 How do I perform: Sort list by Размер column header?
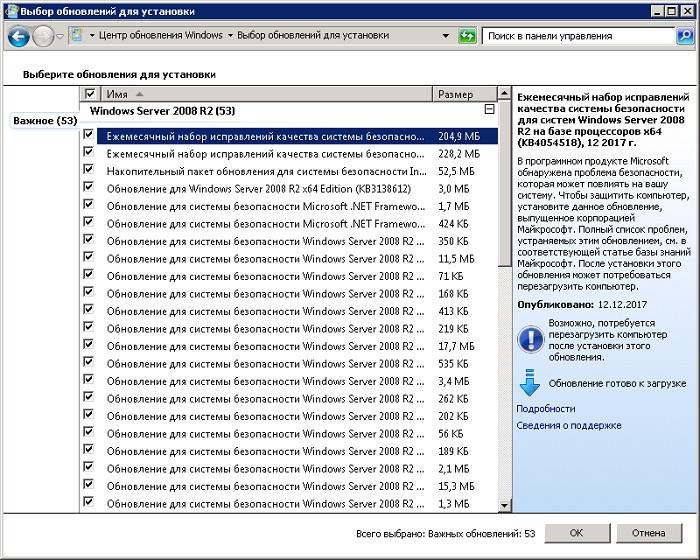465,94
